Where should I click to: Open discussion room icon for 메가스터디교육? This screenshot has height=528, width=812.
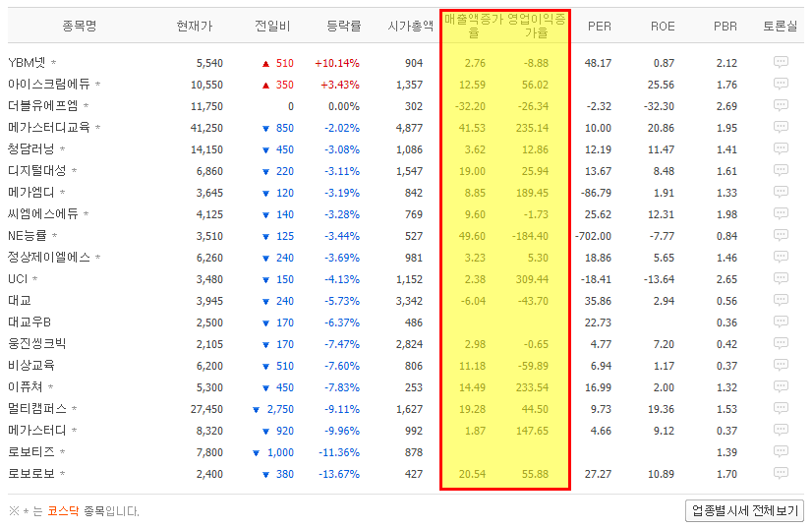click(x=781, y=127)
